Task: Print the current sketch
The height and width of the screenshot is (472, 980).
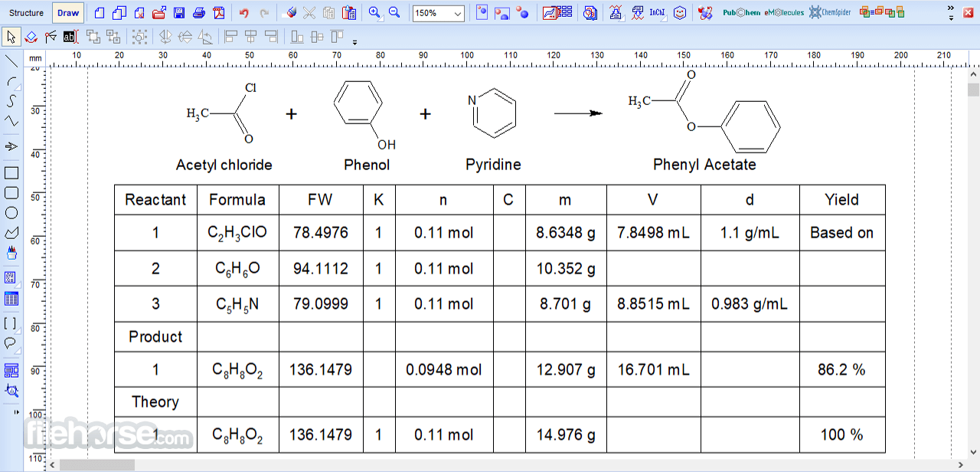Action: [x=199, y=13]
